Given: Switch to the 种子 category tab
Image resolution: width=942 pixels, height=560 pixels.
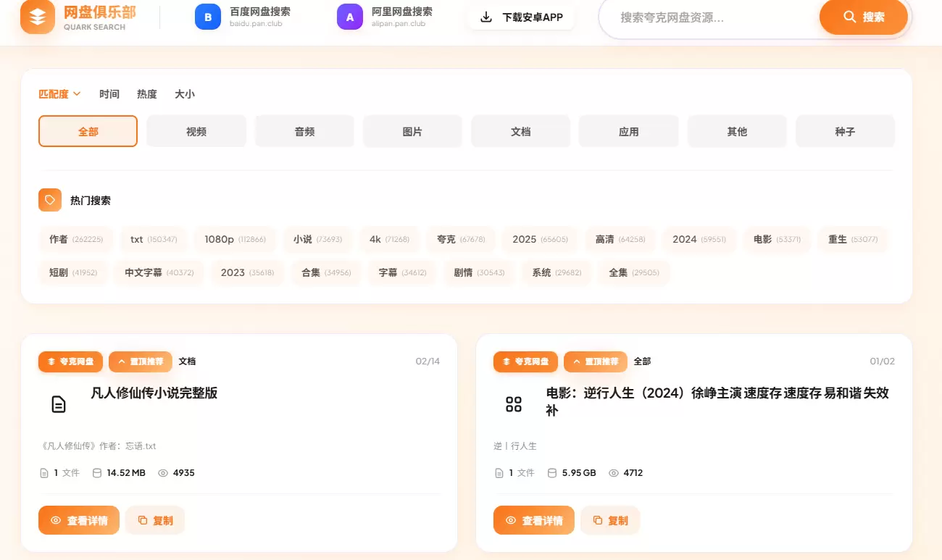Looking at the screenshot, I should click(x=845, y=131).
